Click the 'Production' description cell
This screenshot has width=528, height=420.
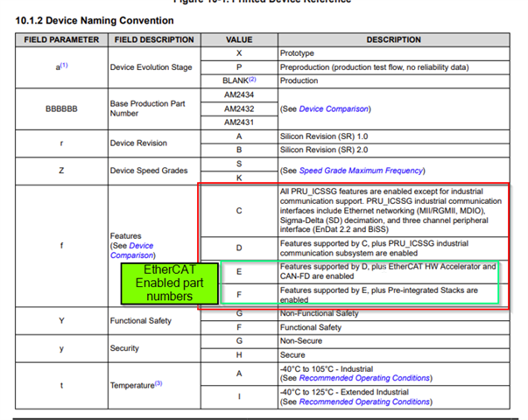pos(394,80)
